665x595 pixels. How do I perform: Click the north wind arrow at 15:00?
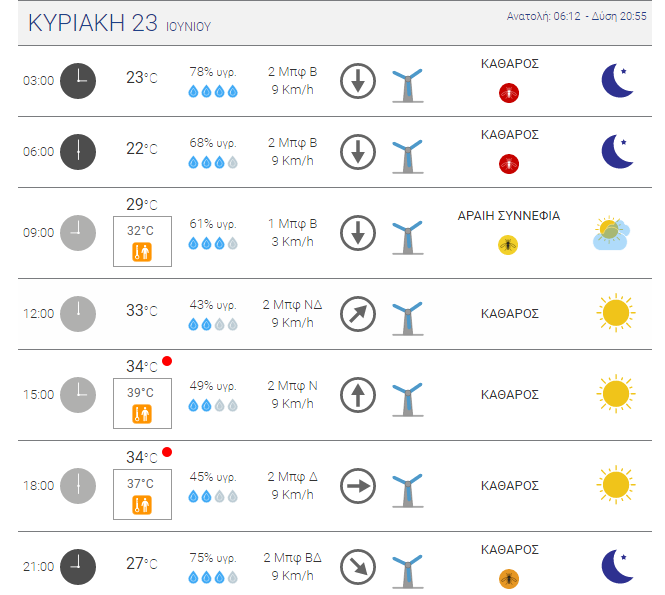358,395
